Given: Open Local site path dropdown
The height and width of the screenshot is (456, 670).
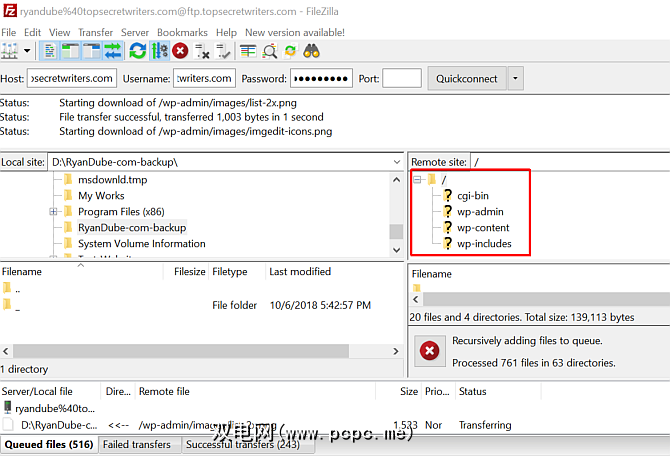Looking at the screenshot, I should (397, 162).
